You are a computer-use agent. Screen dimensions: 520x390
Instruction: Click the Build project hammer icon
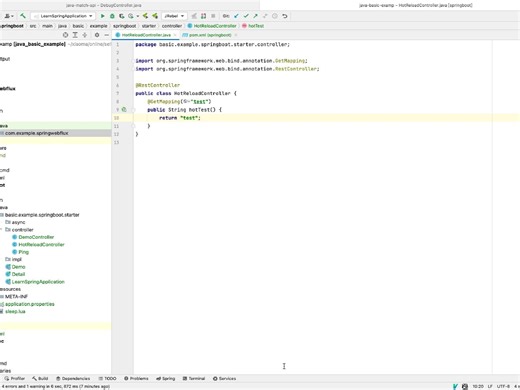click(23, 16)
